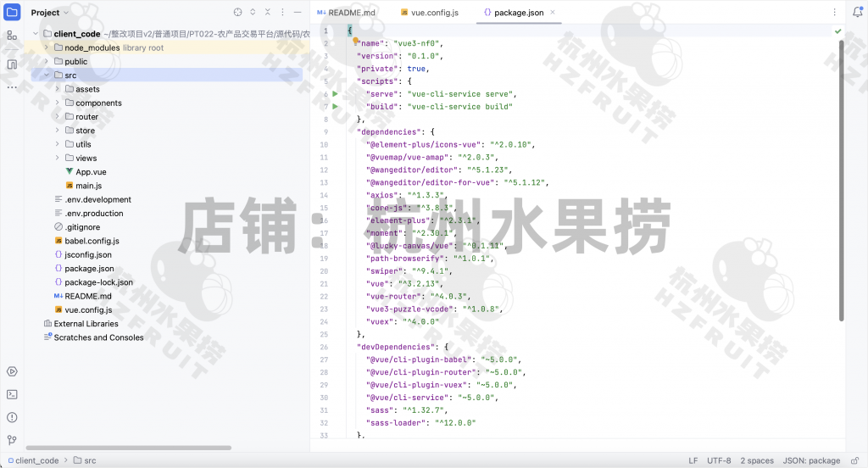Expand the node_modules folder
This screenshot has width=868, height=468.
point(47,47)
